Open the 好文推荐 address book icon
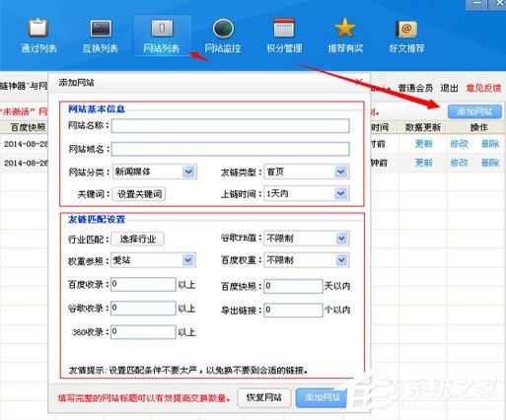Image resolution: width=506 pixels, height=420 pixels. pyautogui.click(x=406, y=29)
